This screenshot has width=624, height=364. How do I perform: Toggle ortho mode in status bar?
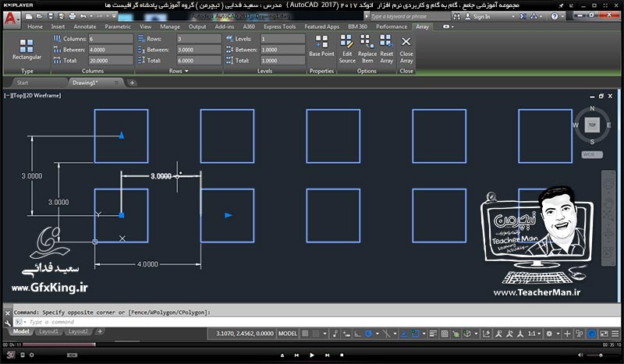click(357, 334)
